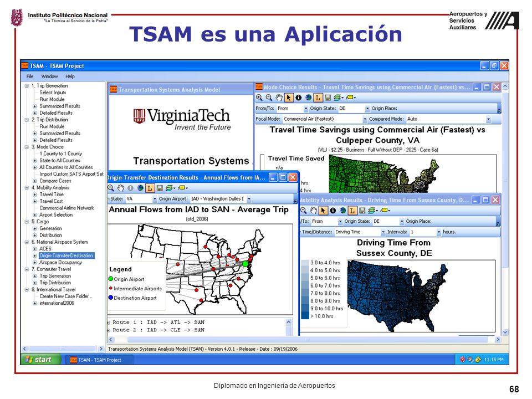Image resolution: width=532 pixels, height=399 pixels.
Task: Open yellow label icon dropdown in Mode Choice Results toolbar
Action: pyautogui.click(x=351, y=98)
